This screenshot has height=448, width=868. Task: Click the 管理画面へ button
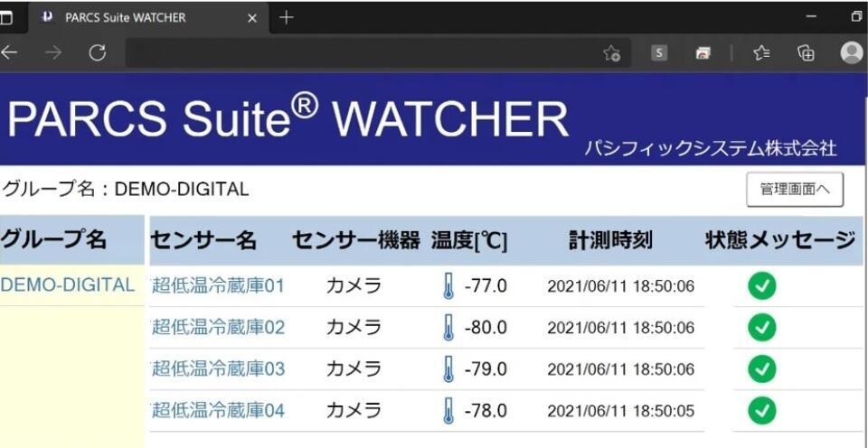795,190
